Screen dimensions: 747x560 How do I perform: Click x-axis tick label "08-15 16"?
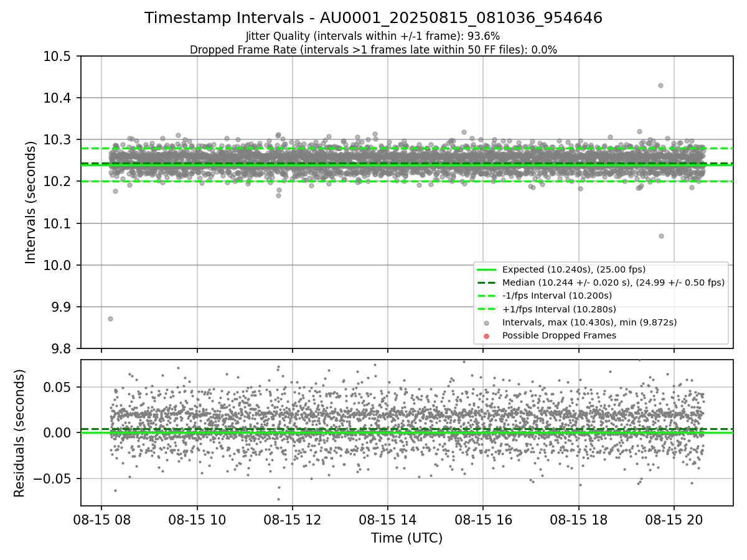click(x=483, y=519)
